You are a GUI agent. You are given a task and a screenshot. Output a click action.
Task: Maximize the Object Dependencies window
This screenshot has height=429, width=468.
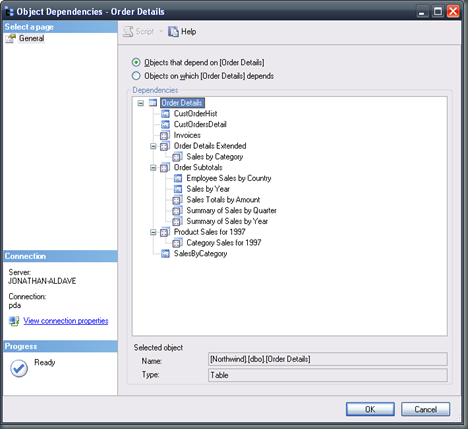click(x=438, y=12)
